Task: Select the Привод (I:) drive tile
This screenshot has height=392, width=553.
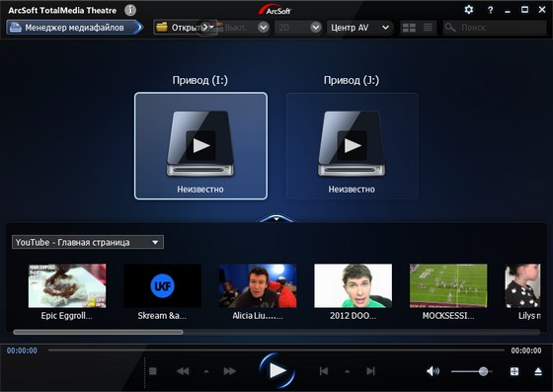Action: pyautogui.click(x=200, y=146)
